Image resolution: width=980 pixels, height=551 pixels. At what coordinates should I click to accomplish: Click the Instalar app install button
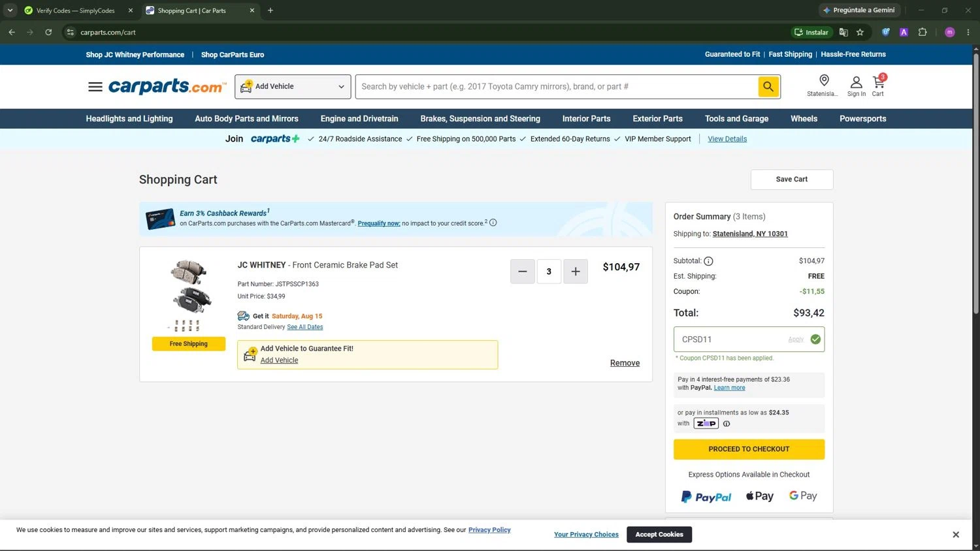pos(812,32)
